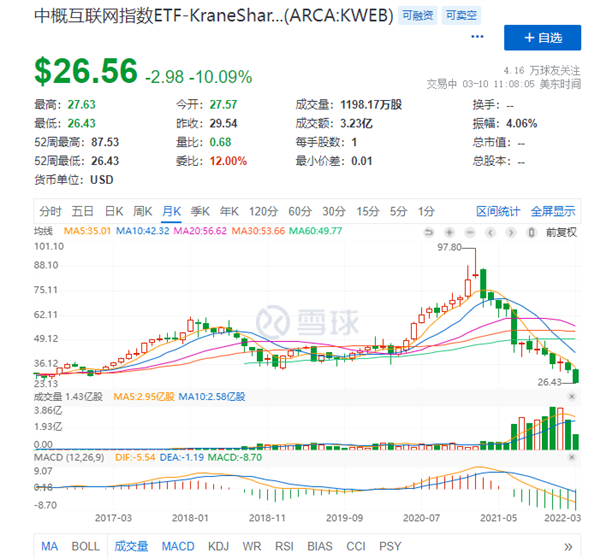Select the 15分 interval tab
Image resolution: width=600 pixels, height=558 pixels.
click(x=368, y=211)
